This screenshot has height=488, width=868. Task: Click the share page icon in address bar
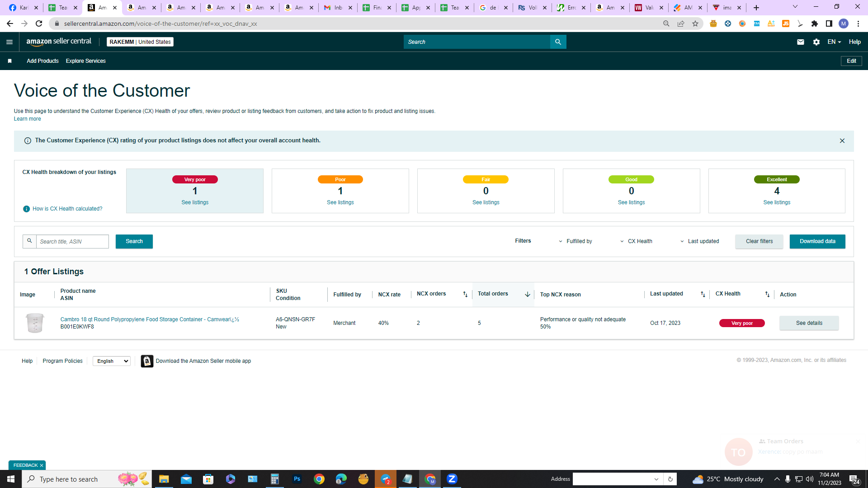tap(681, 23)
